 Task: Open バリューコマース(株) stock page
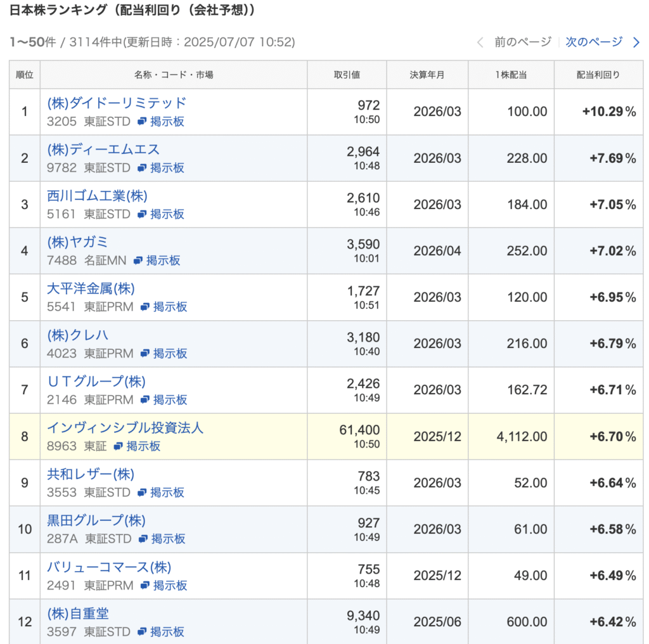(x=109, y=567)
